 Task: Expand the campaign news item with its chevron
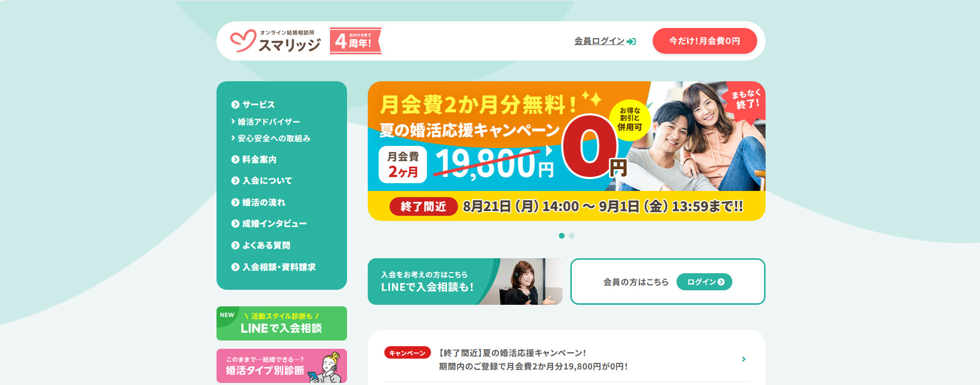pyautogui.click(x=743, y=359)
